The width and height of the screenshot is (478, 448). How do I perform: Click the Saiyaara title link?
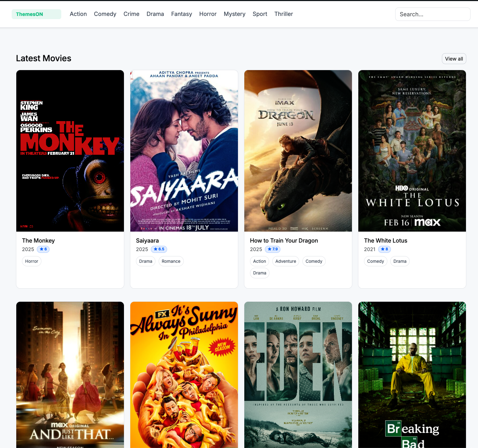click(x=147, y=240)
